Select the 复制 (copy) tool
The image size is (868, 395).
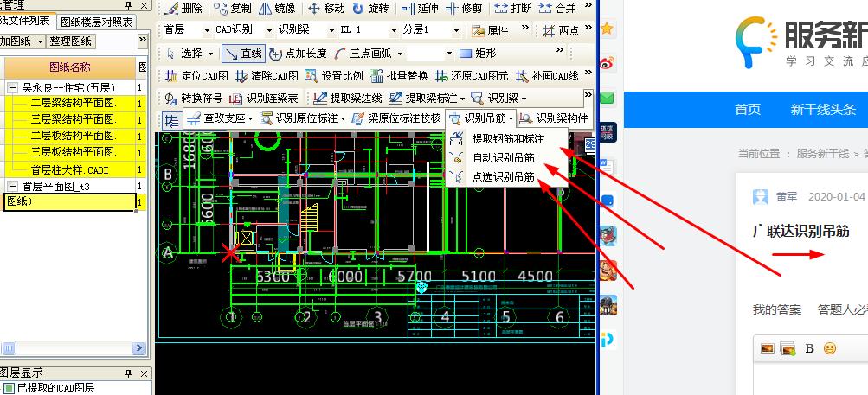[x=233, y=9]
